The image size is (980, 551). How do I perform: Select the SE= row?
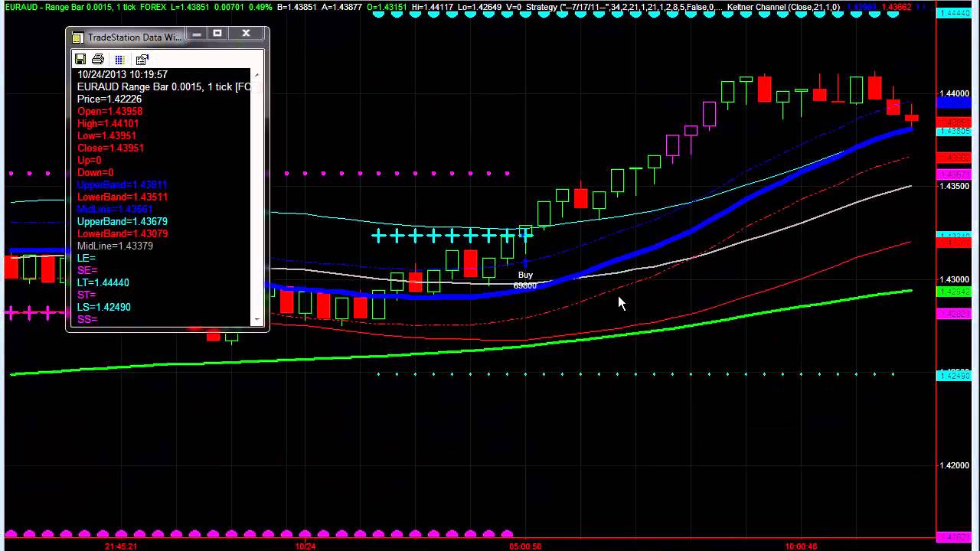tap(87, 270)
